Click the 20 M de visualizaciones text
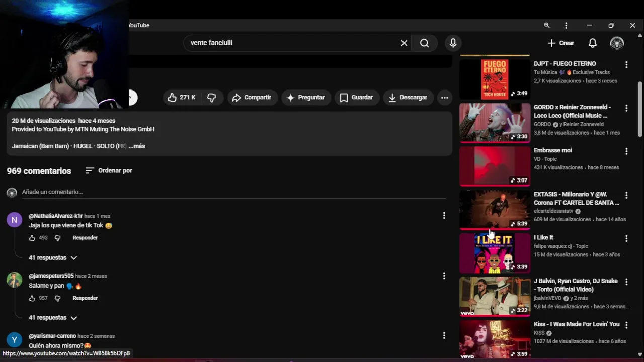Viewport: 644px width, 362px height. pos(43,121)
